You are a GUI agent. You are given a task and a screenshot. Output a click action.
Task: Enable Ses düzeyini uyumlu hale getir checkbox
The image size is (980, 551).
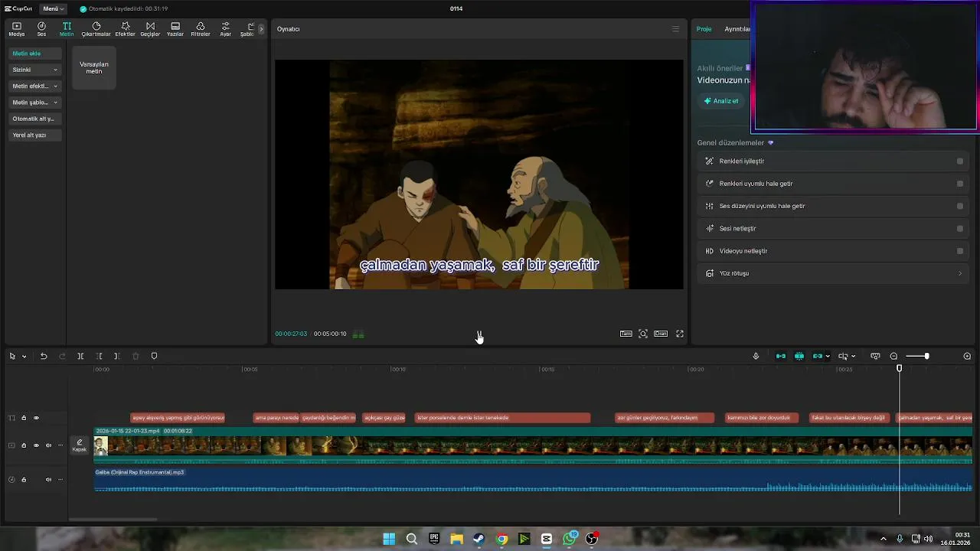(x=960, y=206)
